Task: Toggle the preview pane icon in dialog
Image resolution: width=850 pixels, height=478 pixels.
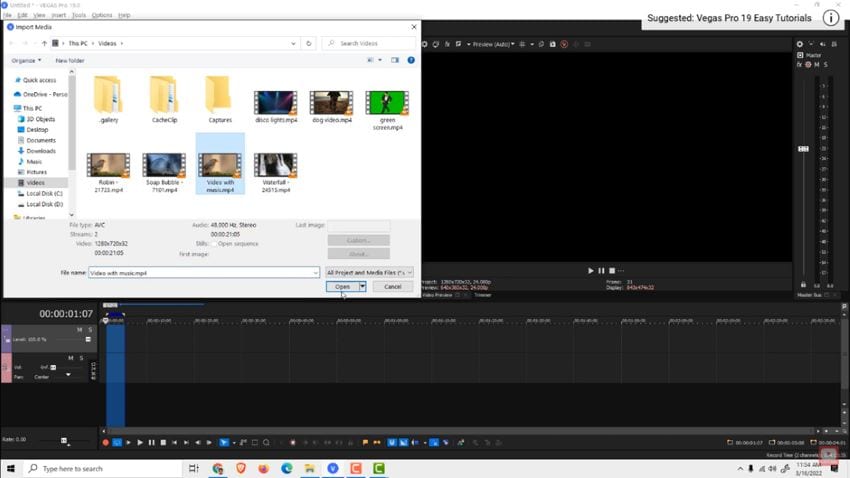Action: click(x=395, y=60)
